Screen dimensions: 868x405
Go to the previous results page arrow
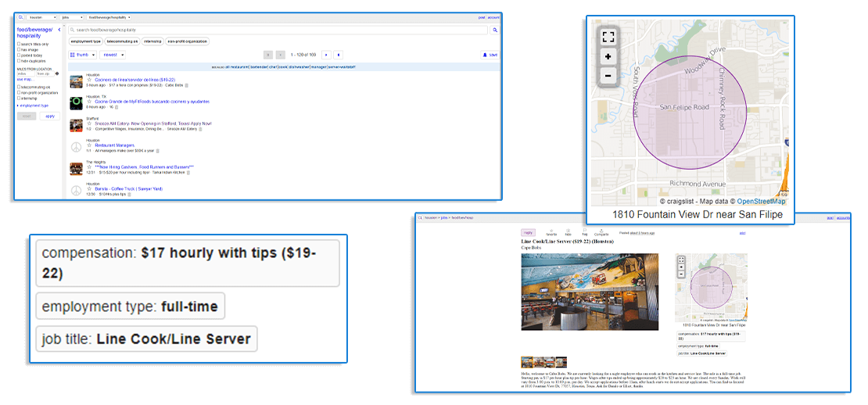(x=281, y=55)
